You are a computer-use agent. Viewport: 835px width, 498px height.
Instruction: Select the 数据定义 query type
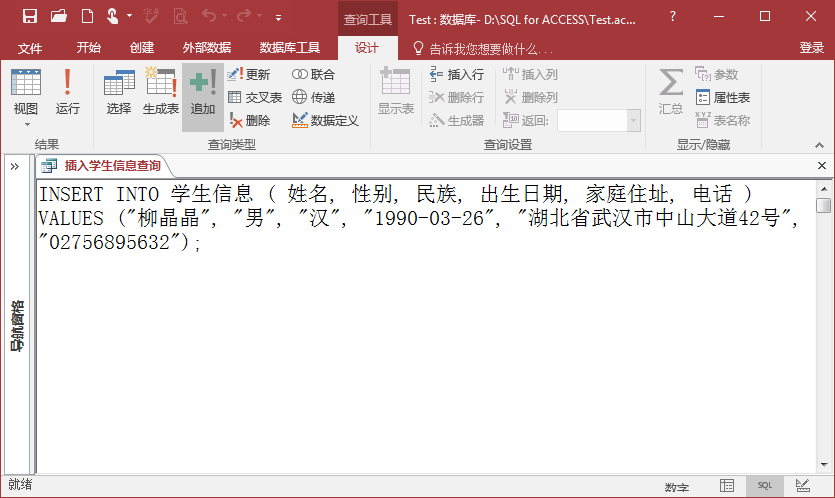point(325,120)
